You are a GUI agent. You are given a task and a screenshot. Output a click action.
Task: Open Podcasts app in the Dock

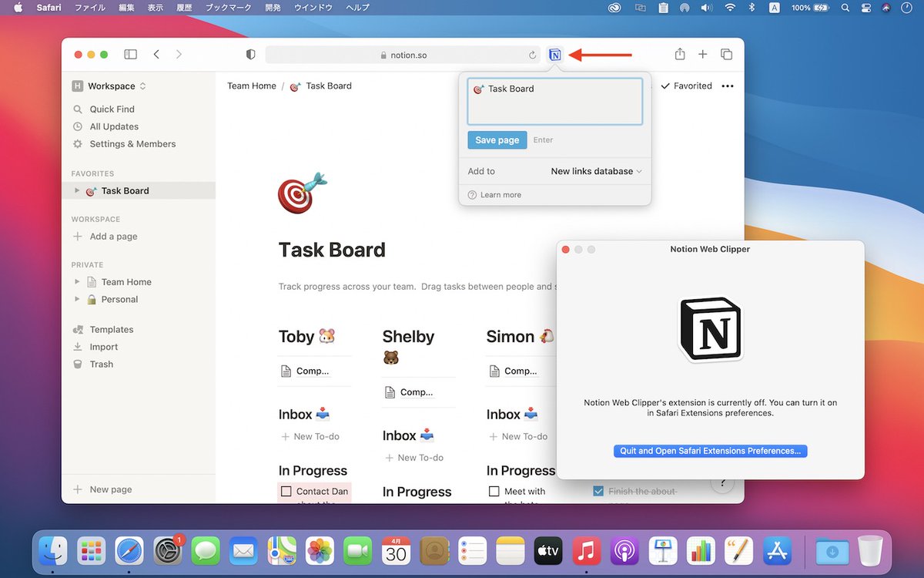[x=624, y=551]
